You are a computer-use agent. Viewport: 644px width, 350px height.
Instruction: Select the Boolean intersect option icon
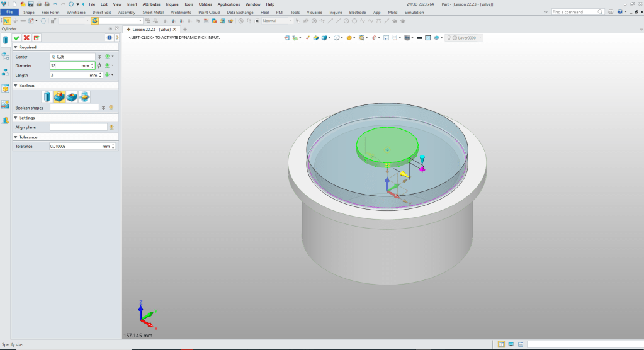[x=84, y=96]
